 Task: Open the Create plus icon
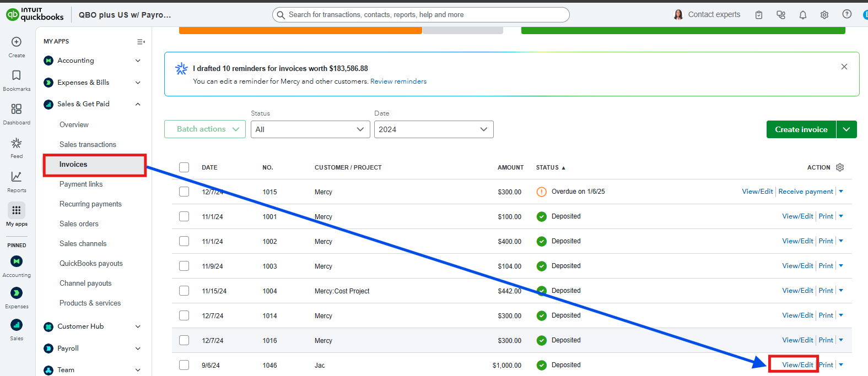17,42
